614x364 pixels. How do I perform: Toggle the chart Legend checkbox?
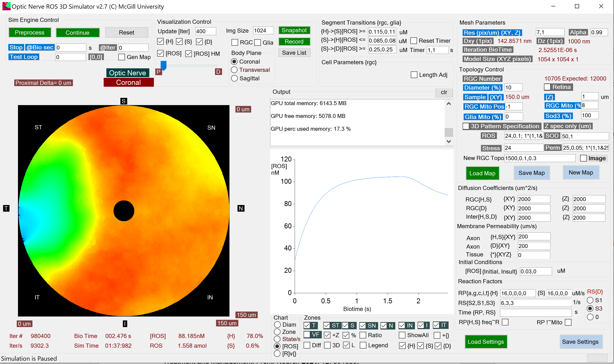pos(363,345)
